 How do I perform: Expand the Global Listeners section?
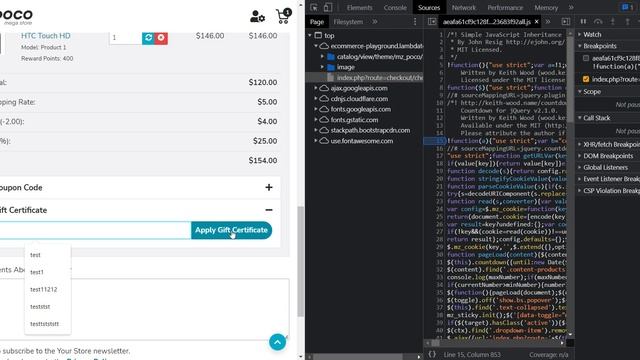coord(580,167)
